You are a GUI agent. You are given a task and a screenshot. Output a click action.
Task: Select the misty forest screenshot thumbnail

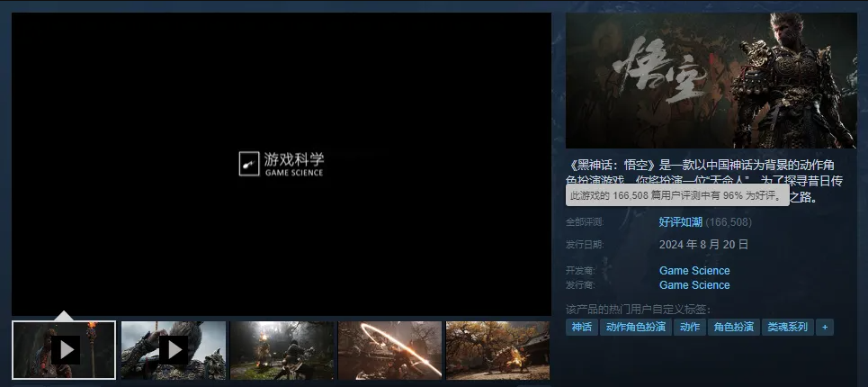(x=282, y=350)
